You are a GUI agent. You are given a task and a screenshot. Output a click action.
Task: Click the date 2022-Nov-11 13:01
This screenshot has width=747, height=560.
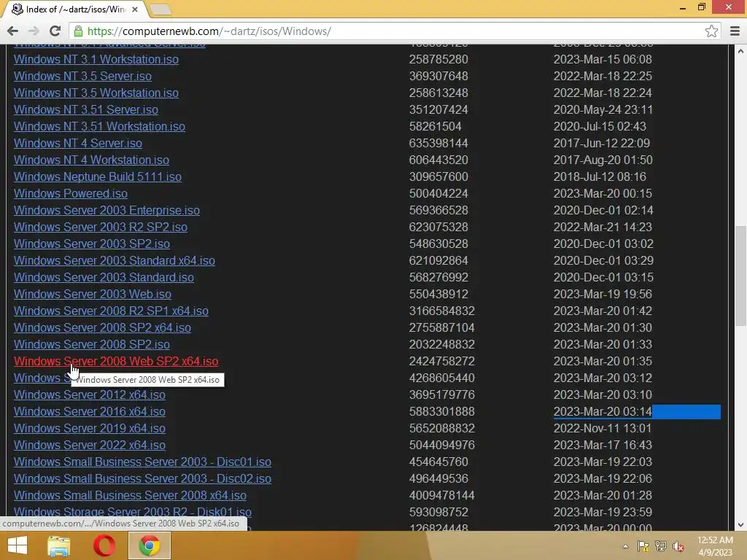pos(602,428)
